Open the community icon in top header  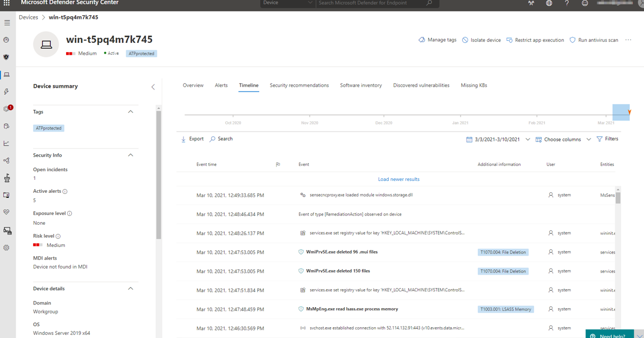(x=531, y=3)
